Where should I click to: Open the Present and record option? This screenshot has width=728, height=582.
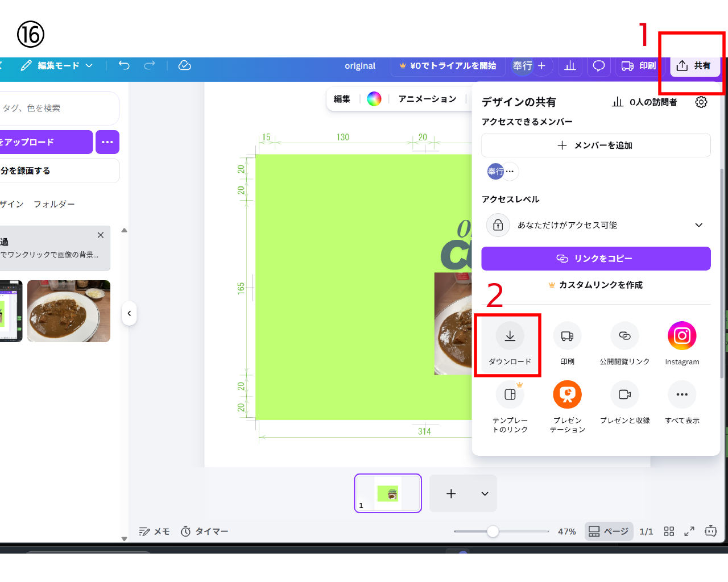pyautogui.click(x=624, y=395)
